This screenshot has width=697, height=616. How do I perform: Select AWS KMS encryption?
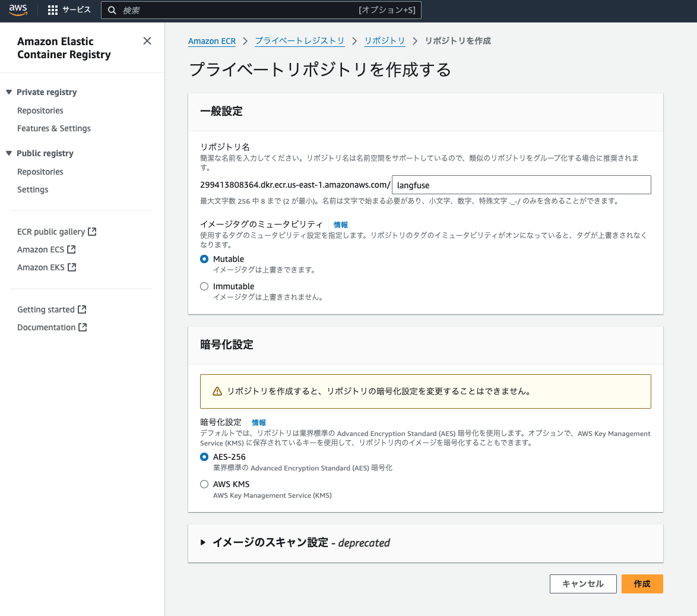click(x=204, y=484)
